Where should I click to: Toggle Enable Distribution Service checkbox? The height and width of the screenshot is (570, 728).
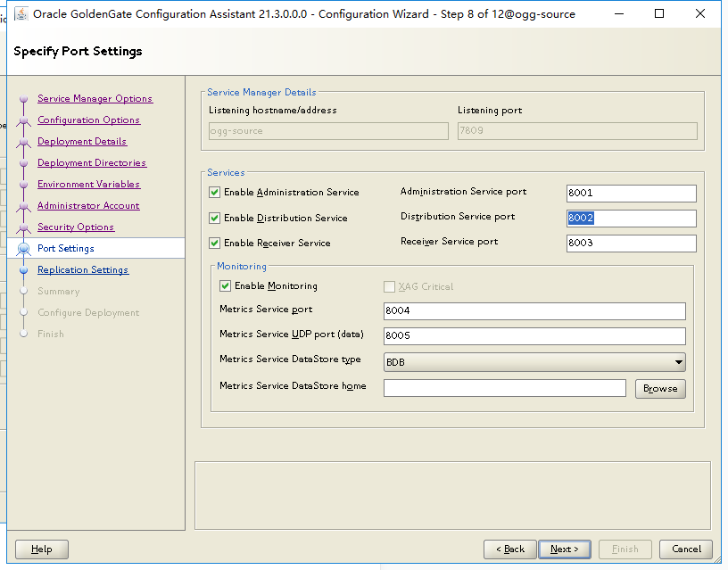[x=214, y=218]
